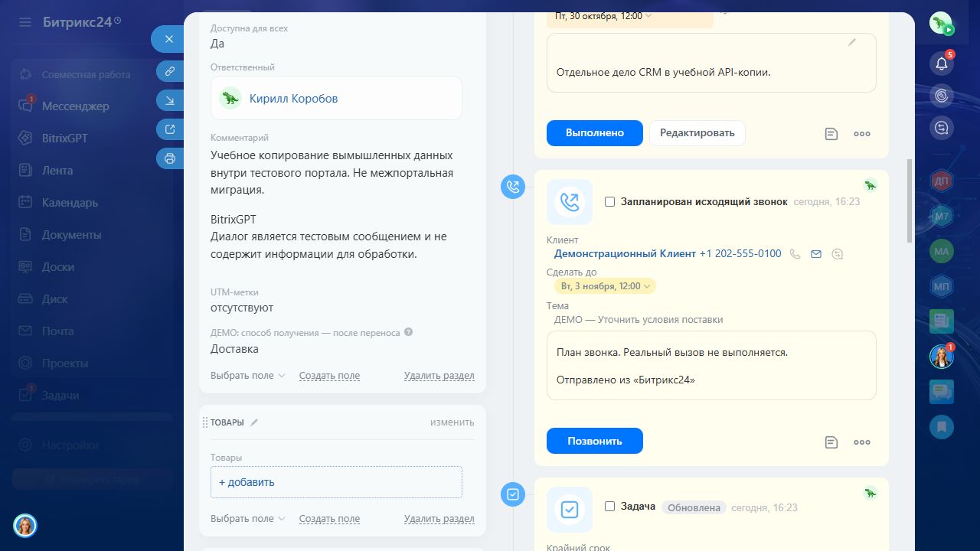Click изменить in the ТОВАРЫ header
The height and width of the screenshot is (551, 980).
click(452, 422)
